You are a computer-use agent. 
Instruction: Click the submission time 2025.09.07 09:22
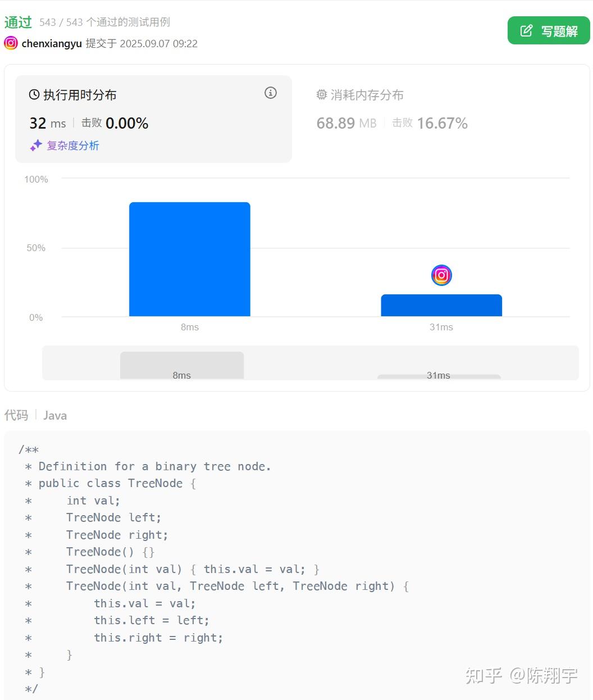(159, 44)
